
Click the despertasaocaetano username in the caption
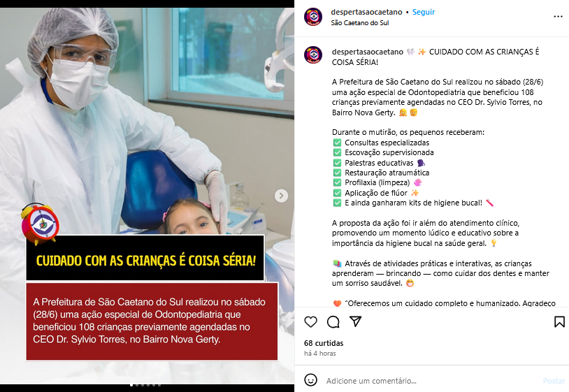[x=367, y=52]
